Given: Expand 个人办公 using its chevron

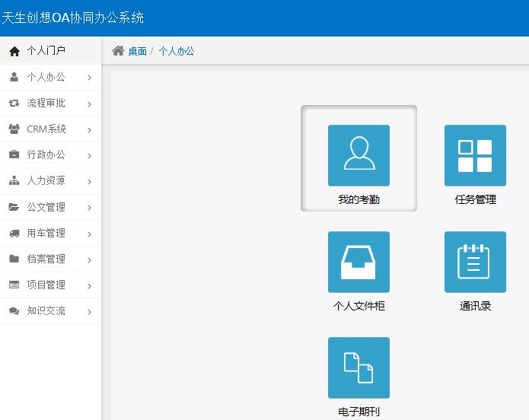Looking at the screenshot, I should pos(89,78).
